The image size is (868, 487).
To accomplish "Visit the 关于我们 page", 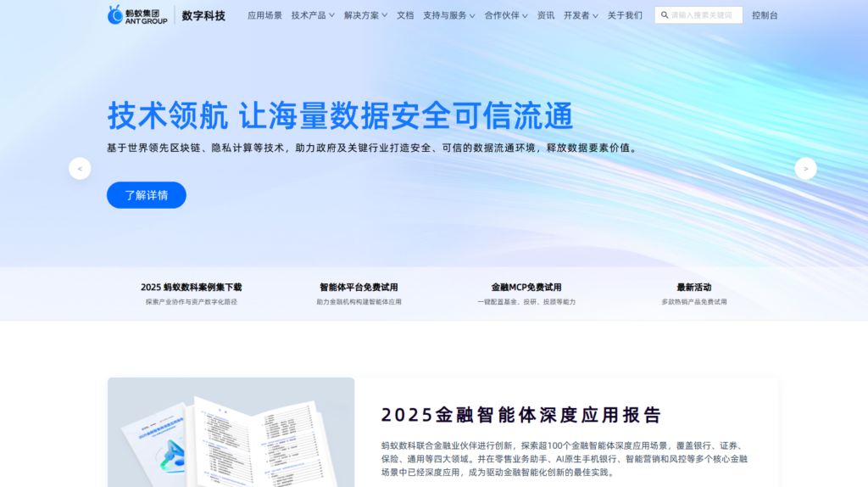I will pyautogui.click(x=625, y=15).
